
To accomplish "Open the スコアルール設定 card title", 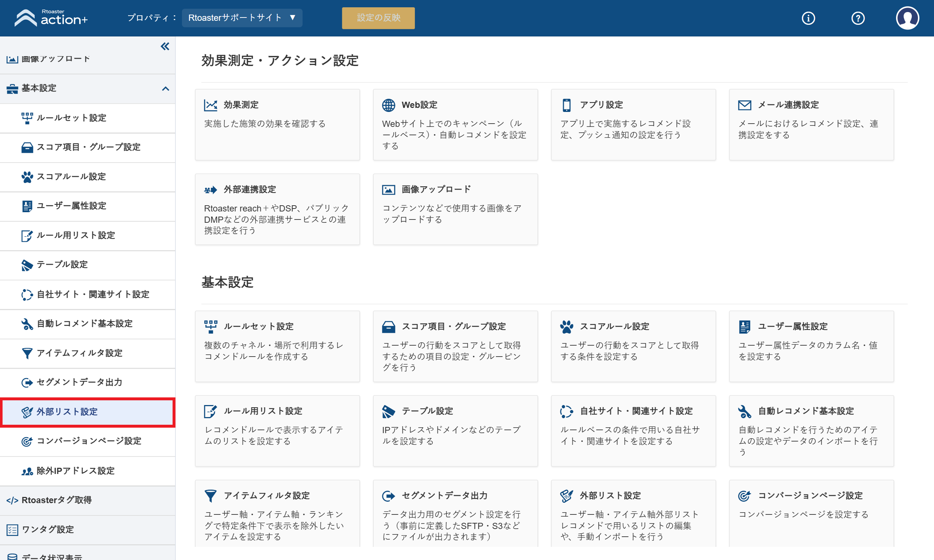I will [614, 326].
